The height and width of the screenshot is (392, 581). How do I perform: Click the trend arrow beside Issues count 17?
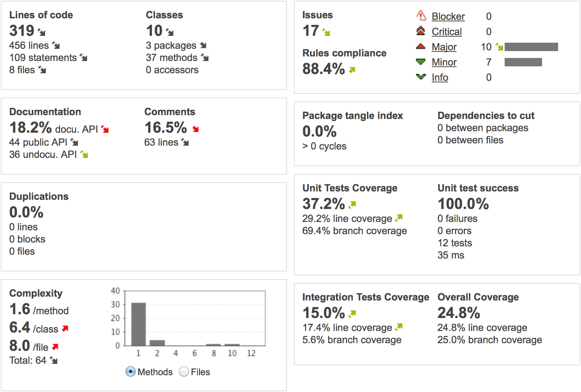[x=326, y=32]
